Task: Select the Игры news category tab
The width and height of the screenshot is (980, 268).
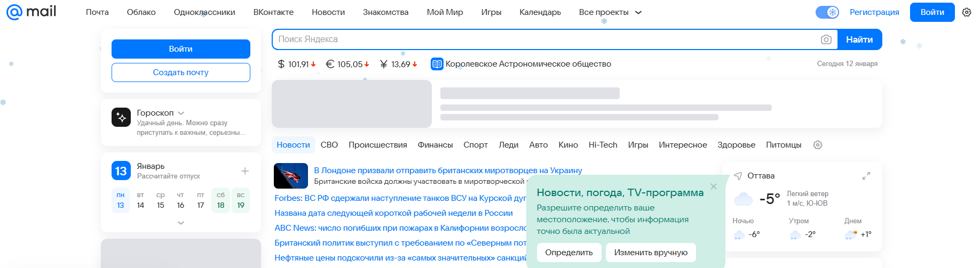Action: [638, 145]
